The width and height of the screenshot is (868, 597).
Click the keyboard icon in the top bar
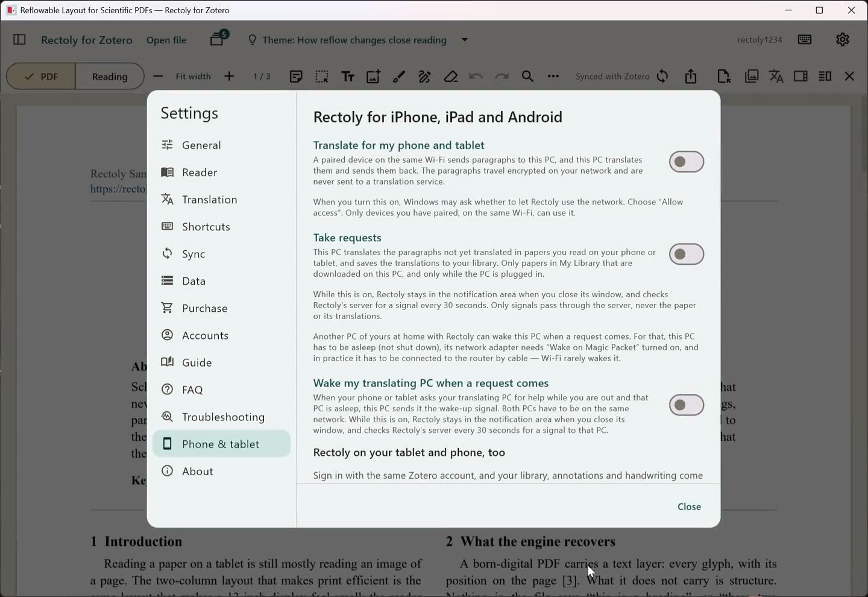click(804, 40)
